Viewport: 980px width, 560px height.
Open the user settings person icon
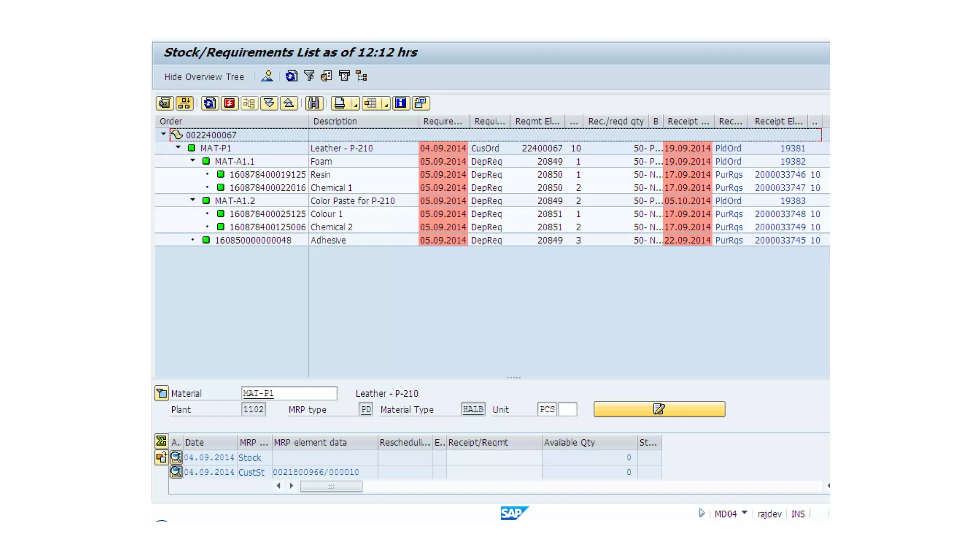(x=267, y=76)
